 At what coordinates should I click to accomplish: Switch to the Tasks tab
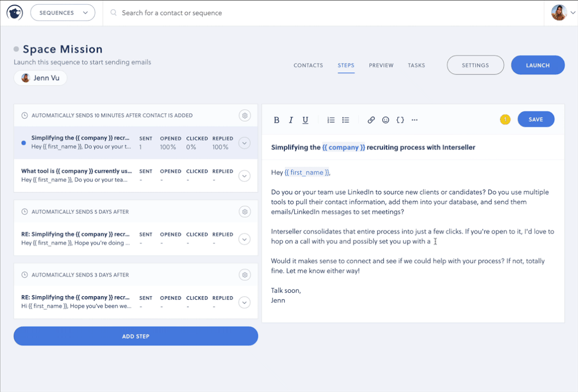pos(416,65)
